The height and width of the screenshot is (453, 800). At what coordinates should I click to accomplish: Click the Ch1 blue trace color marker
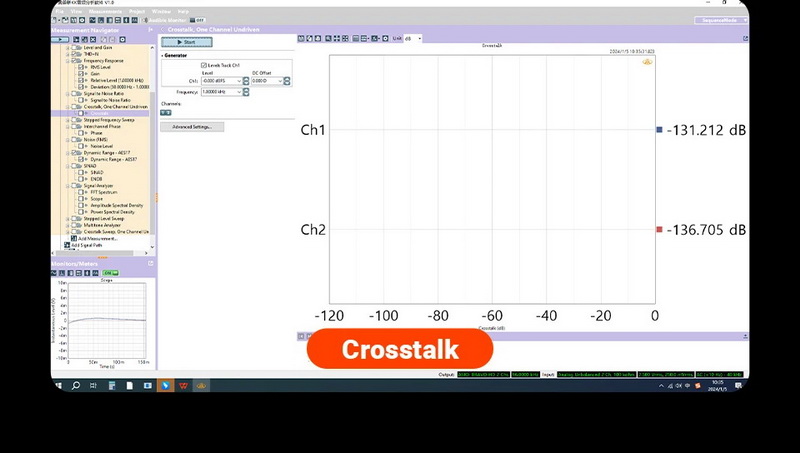pyautogui.click(x=659, y=130)
